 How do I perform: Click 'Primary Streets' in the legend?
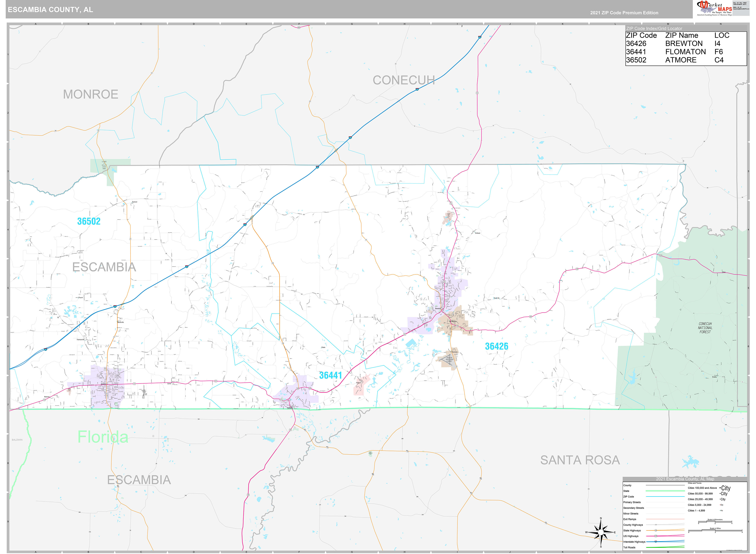pos(632,502)
